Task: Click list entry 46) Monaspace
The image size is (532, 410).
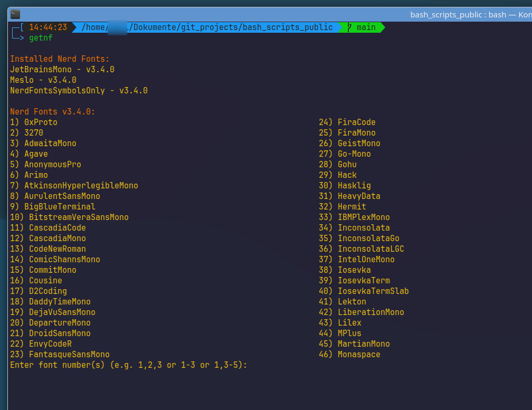Action: coord(349,355)
